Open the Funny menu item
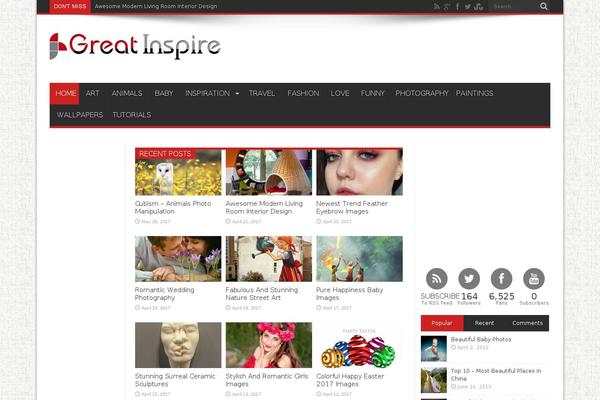The image size is (600, 400). coord(372,93)
